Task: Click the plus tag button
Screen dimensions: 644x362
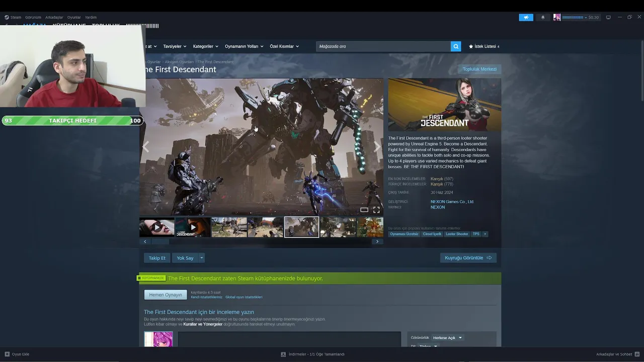Action: coord(485,234)
